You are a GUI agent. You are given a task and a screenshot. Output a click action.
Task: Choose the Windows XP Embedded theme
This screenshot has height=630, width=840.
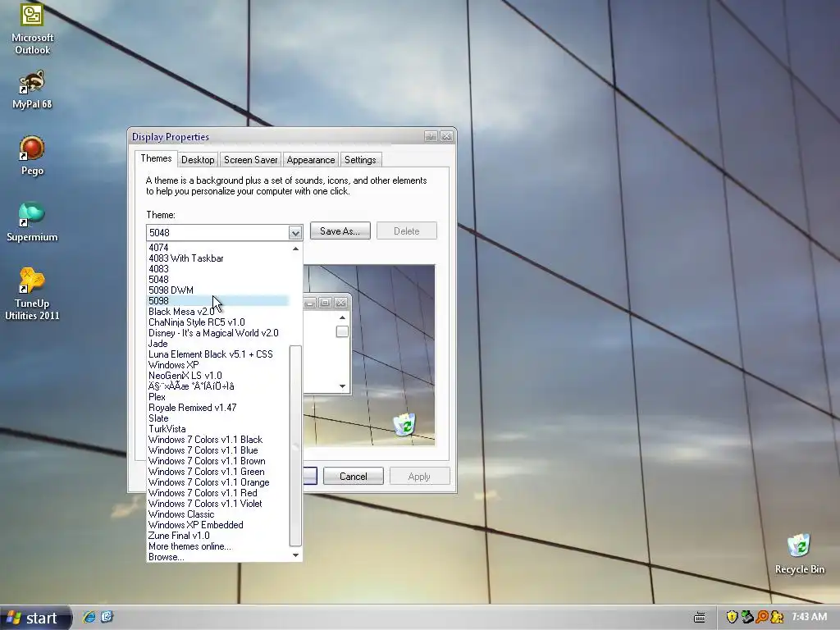(x=218, y=525)
